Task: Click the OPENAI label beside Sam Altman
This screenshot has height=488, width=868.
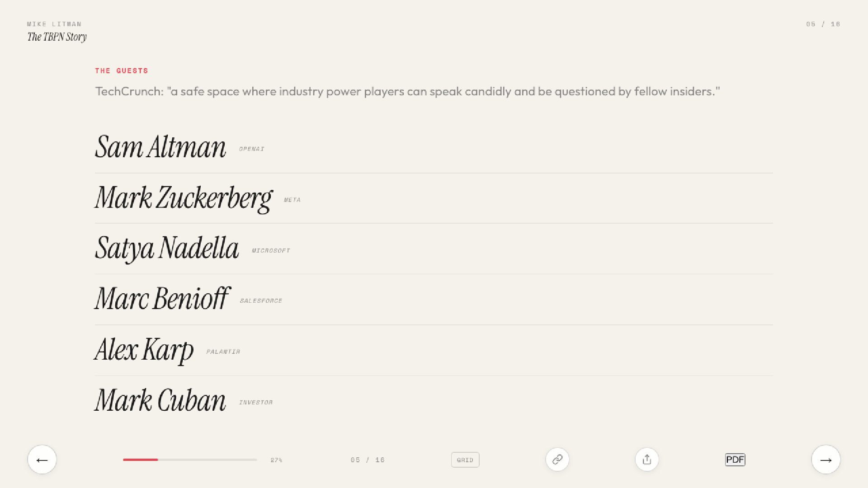Action: pyautogui.click(x=251, y=149)
